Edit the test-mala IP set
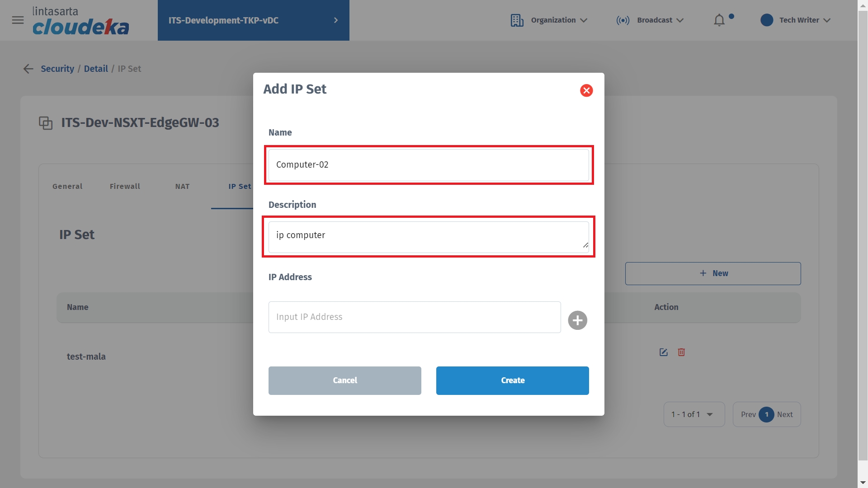The image size is (868, 488). (x=663, y=352)
